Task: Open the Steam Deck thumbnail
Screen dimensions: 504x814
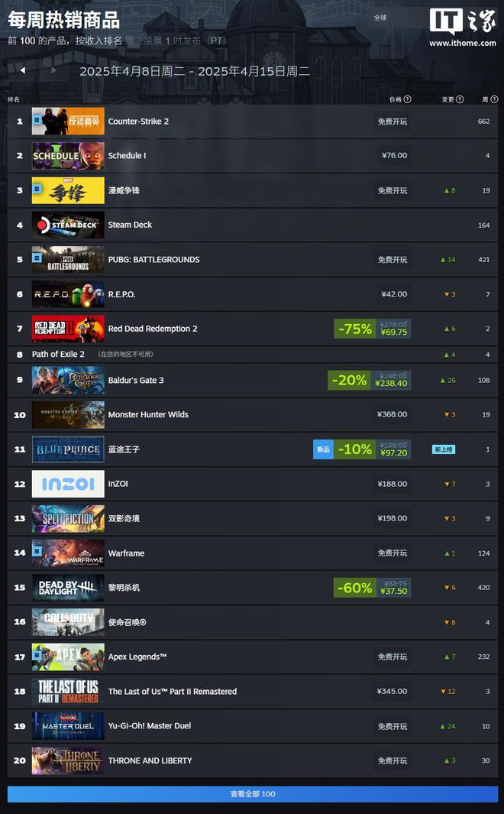Action: [x=68, y=225]
